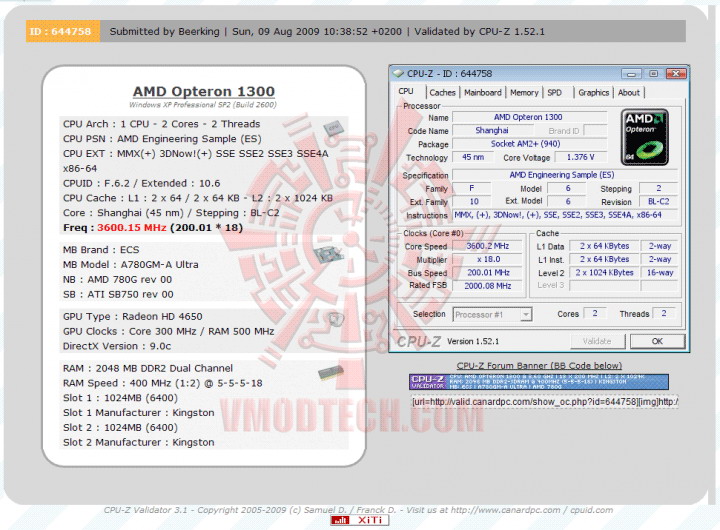Click the CPU chip icon beside CPU Arch
The width and height of the screenshot is (720, 530).
(x=333, y=128)
